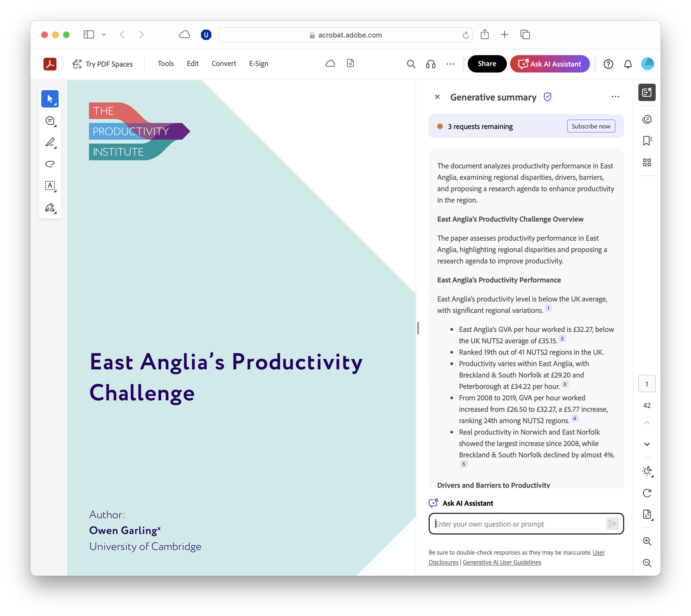The image size is (691, 616).
Task: Open the fill and sign pen tool
Action: [50, 208]
